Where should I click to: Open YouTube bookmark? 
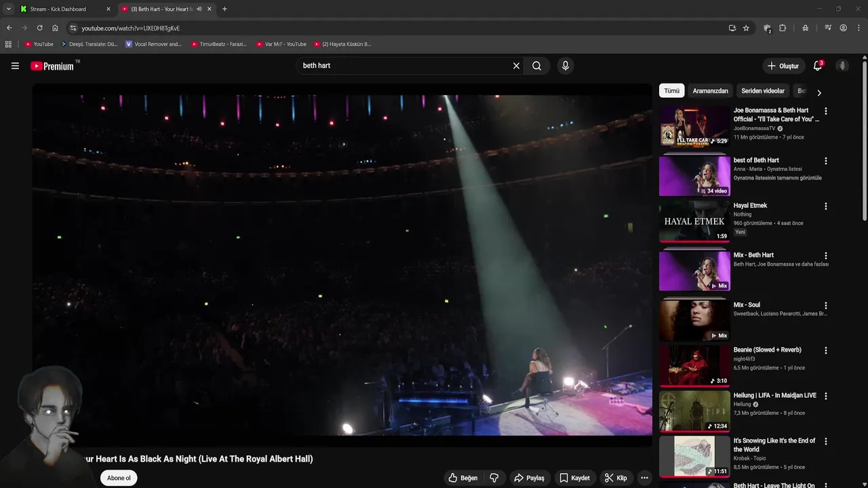(x=39, y=44)
